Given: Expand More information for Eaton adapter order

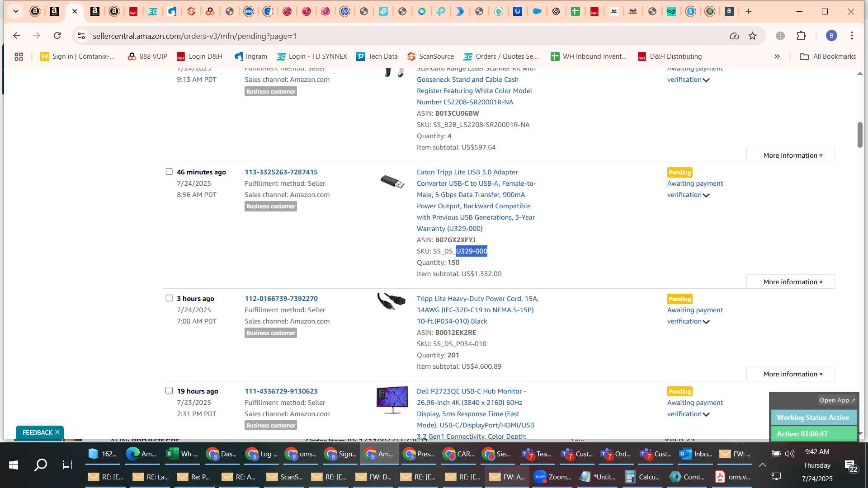Looking at the screenshot, I should pyautogui.click(x=790, y=282).
